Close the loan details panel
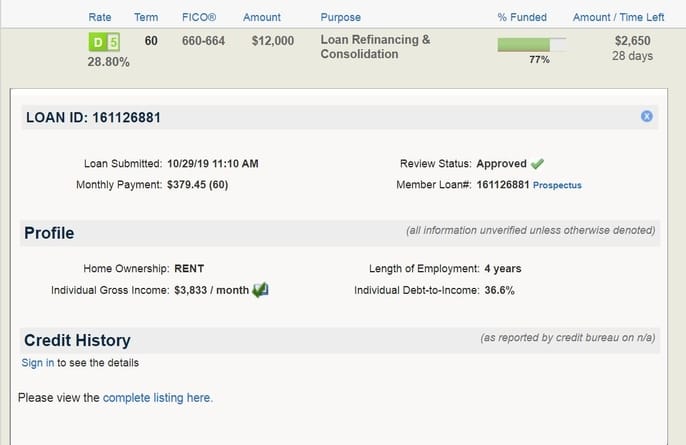The height and width of the screenshot is (445, 686). 647,116
